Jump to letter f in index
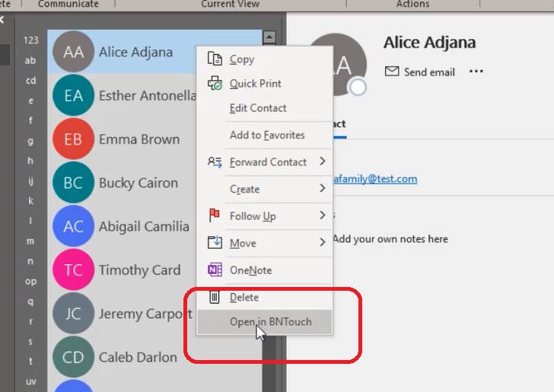This screenshot has height=392, width=554. coord(30,120)
